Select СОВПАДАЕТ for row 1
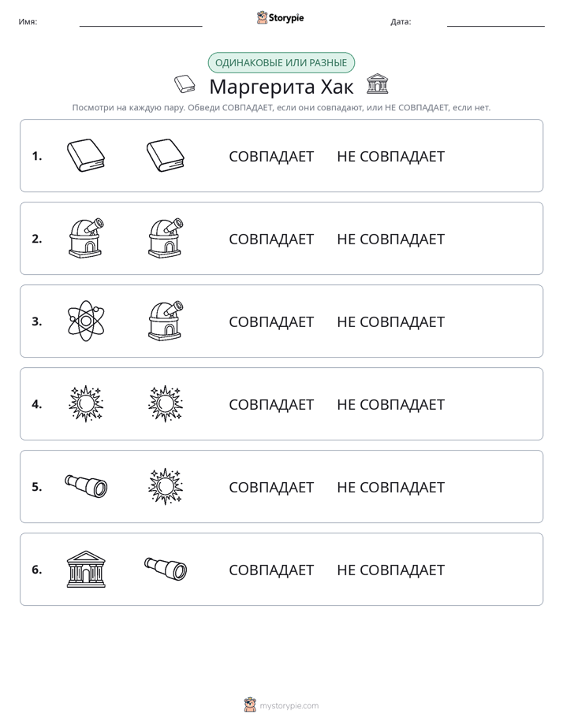563x728 pixels. [271, 157]
